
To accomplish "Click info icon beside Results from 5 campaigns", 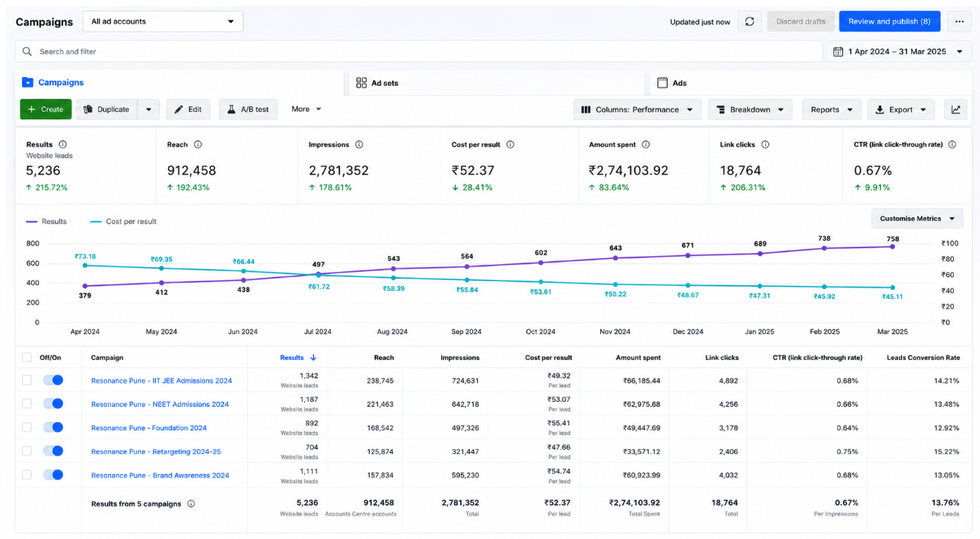I will (x=191, y=503).
